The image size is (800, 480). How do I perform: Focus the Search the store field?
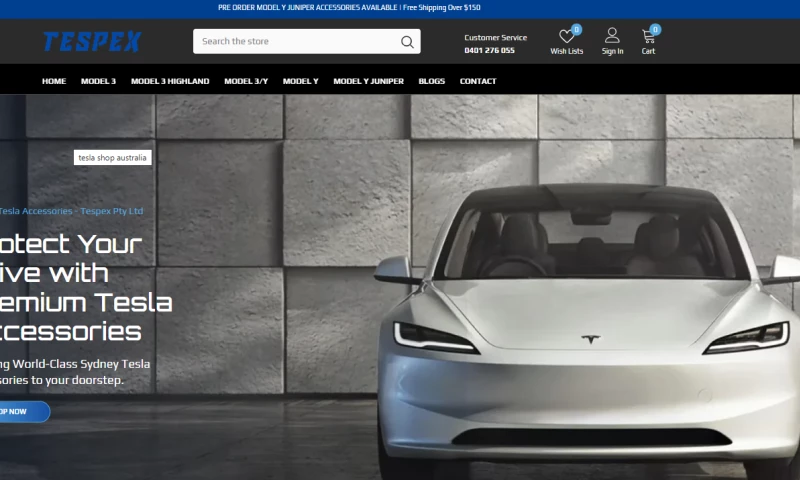307,41
